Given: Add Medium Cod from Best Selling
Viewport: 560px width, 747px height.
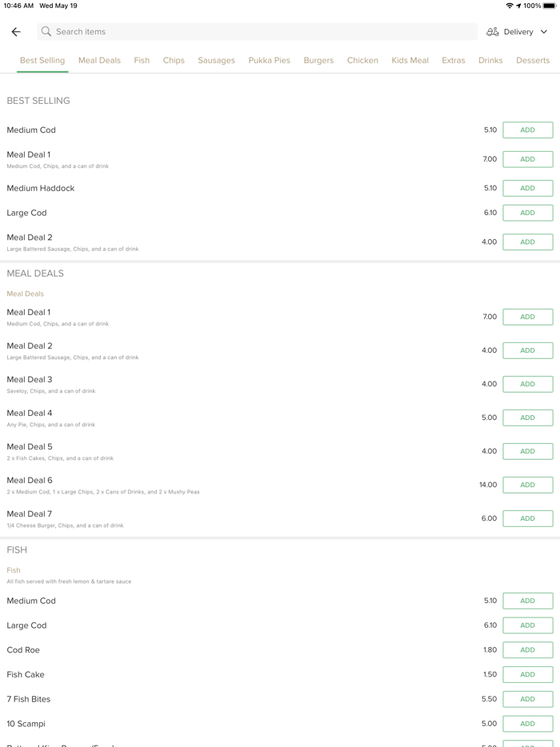Looking at the screenshot, I should pyautogui.click(x=527, y=130).
